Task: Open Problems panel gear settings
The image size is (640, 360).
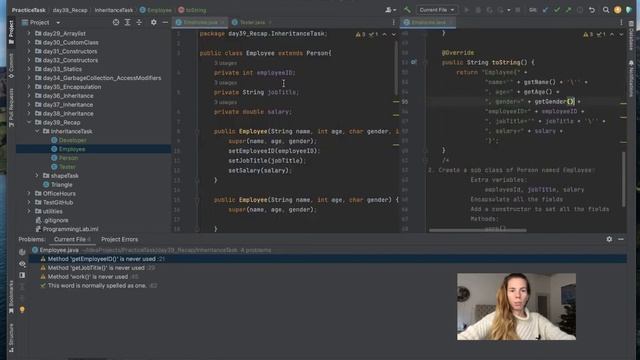Action: tap(609, 239)
